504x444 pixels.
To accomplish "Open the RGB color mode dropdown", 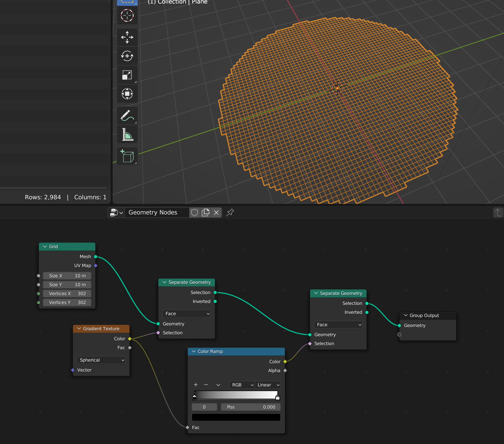I will [x=242, y=385].
